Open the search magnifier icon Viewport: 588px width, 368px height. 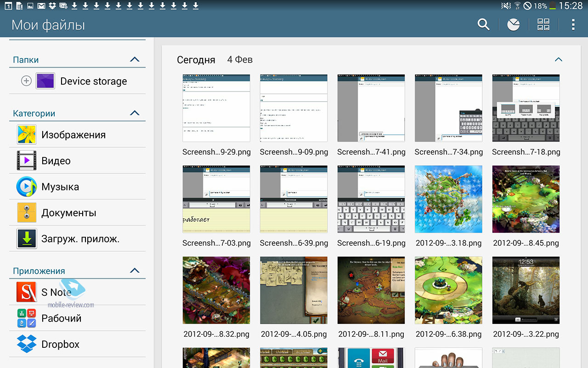click(483, 24)
